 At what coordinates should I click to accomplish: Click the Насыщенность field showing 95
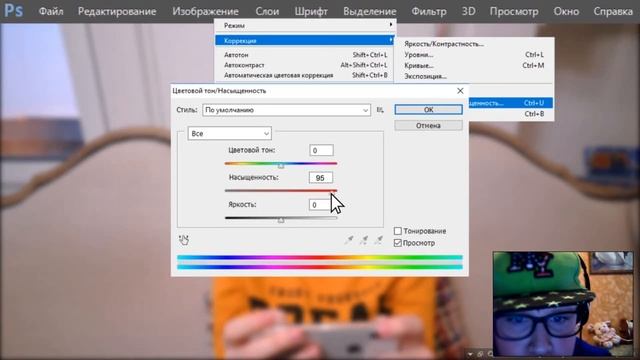321,178
